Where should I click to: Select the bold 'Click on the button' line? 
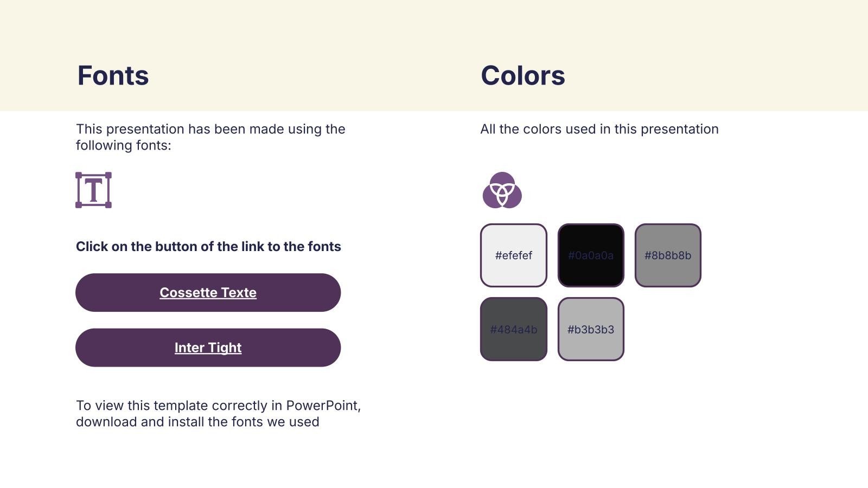(x=208, y=247)
